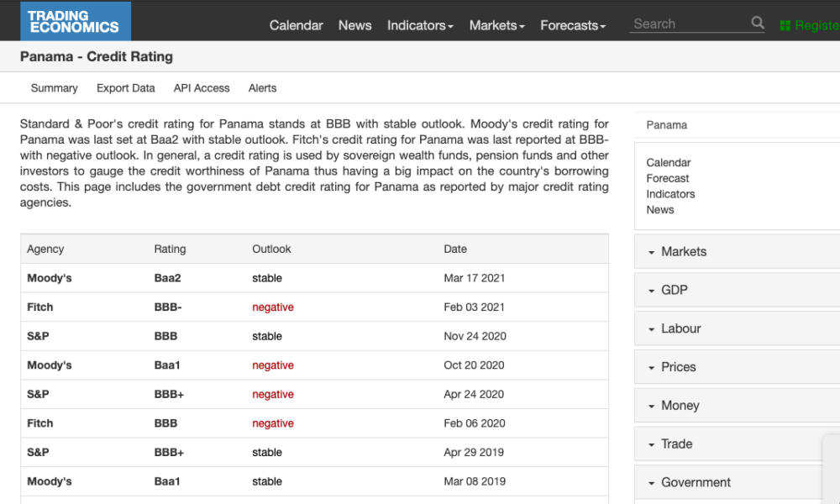Expand the Trade sidebar section
Screen dimensions: 840x504
[738, 444]
